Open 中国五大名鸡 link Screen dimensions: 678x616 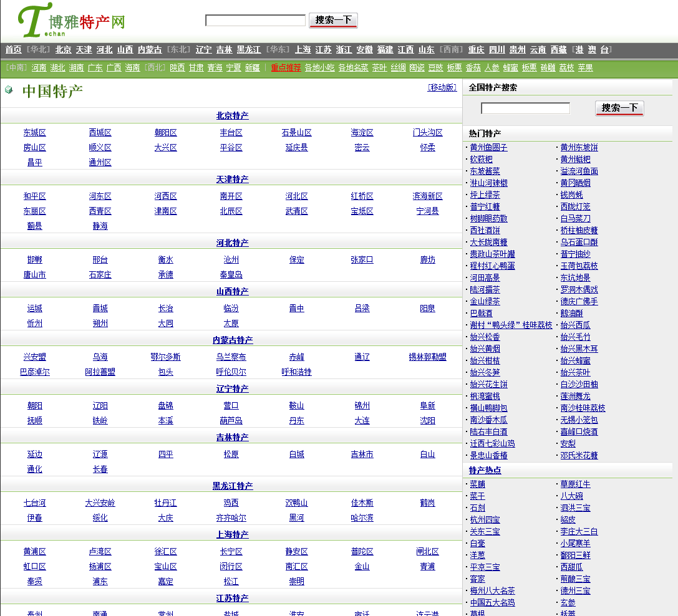point(493,603)
